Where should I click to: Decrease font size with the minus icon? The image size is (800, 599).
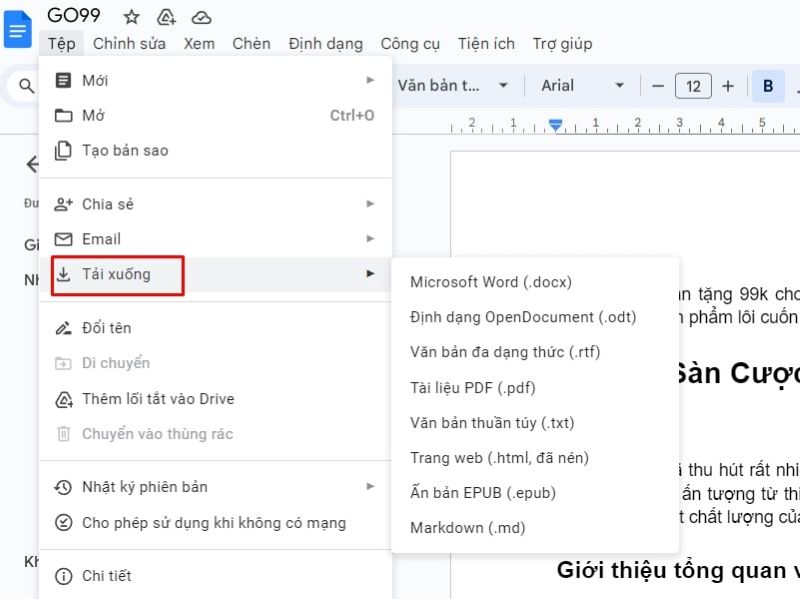click(x=657, y=85)
